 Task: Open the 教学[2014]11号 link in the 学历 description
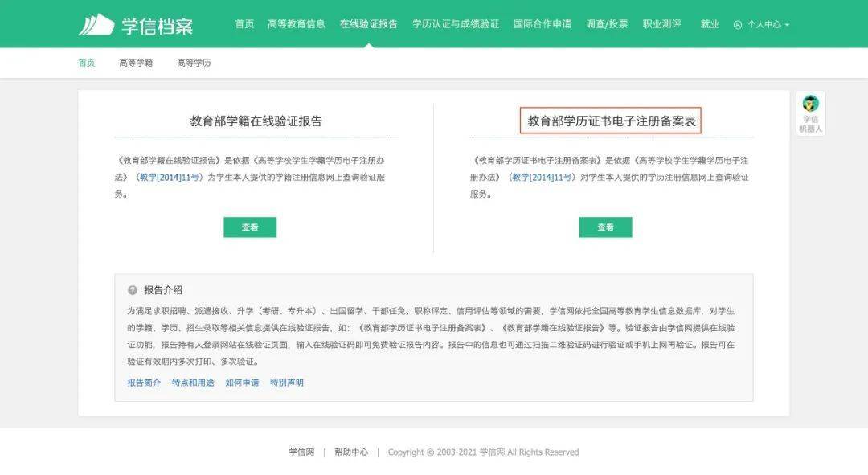[542, 177]
